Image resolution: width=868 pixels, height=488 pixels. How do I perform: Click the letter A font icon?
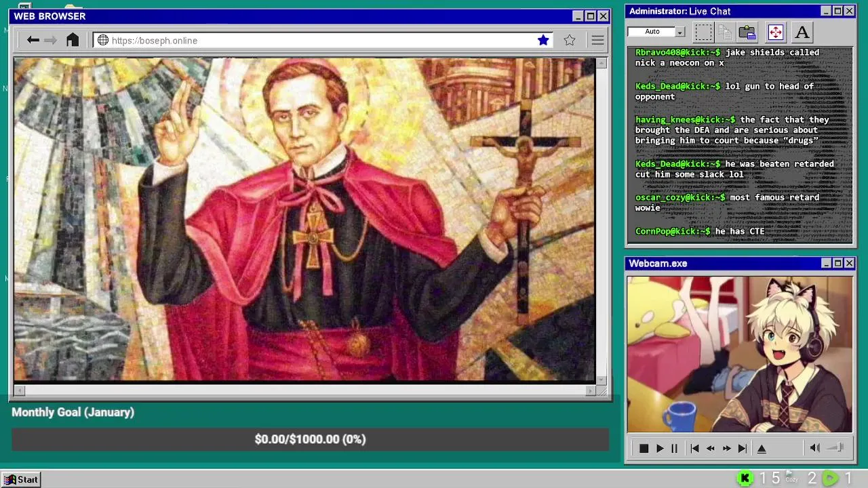[802, 32]
